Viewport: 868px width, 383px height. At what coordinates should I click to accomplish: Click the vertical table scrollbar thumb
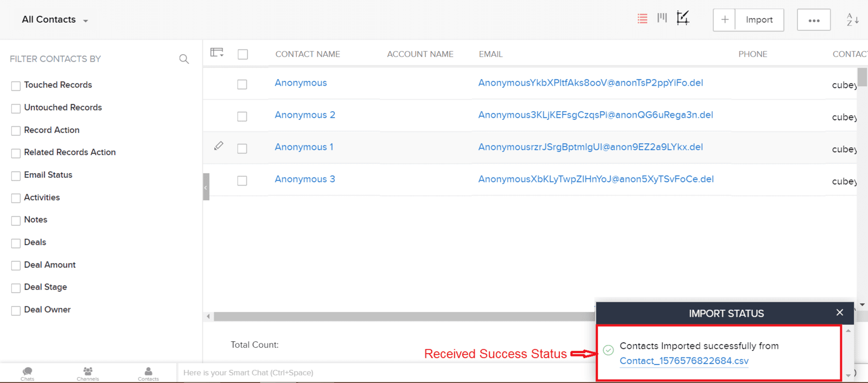pyautogui.click(x=862, y=77)
